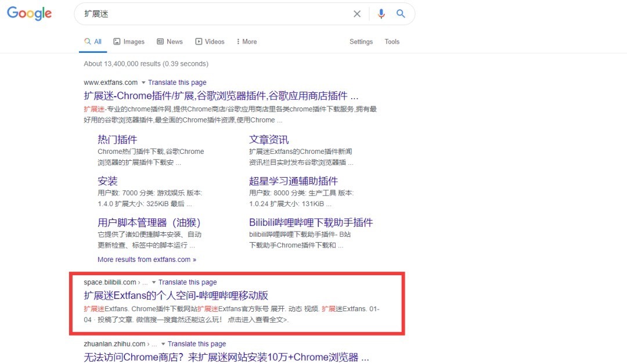
Task: Expand the More menu
Action: pos(246,42)
